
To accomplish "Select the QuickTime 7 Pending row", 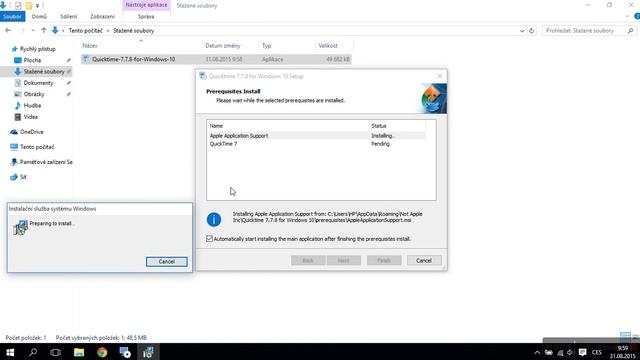I will [317, 144].
